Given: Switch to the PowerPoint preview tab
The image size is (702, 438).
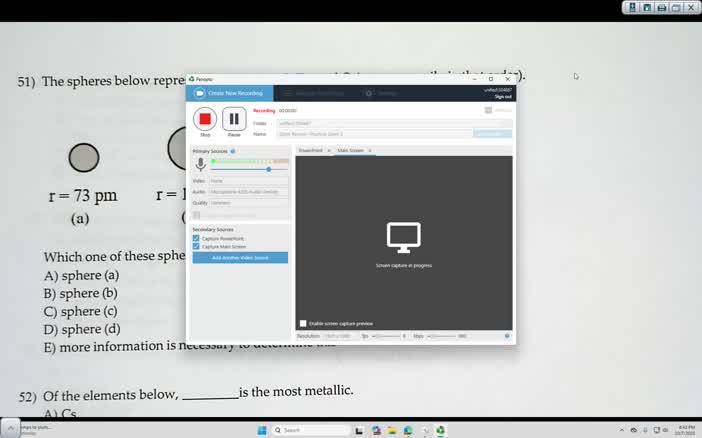Looking at the screenshot, I should coord(311,150).
